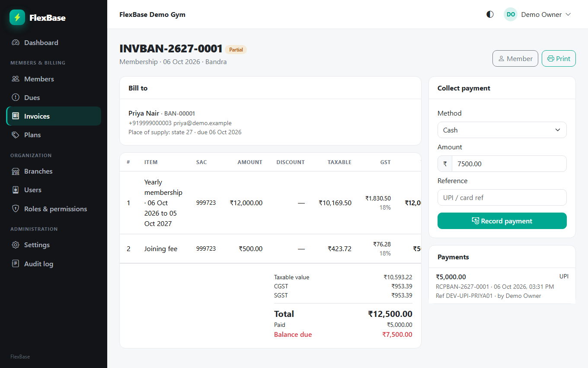Click the FlexBase lightning bolt logo
This screenshot has width=588, height=368.
click(x=17, y=17)
